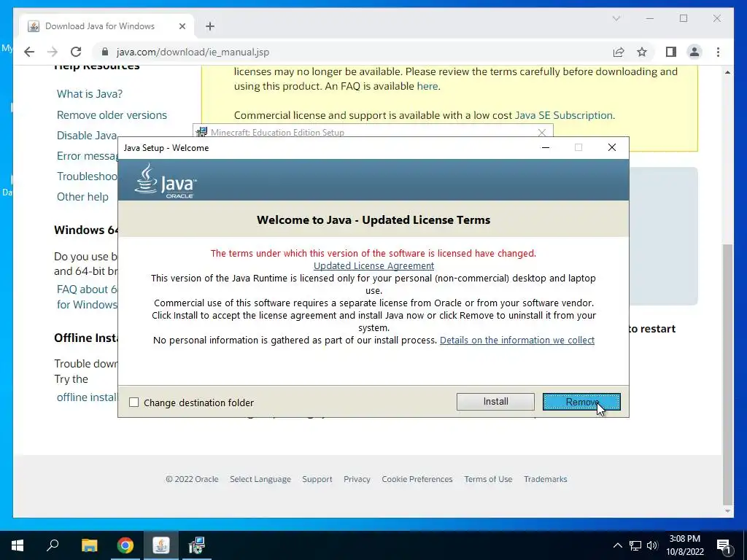This screenshot has width=747, height=560.
Task: Open network status tray icon
Action: 635,545
